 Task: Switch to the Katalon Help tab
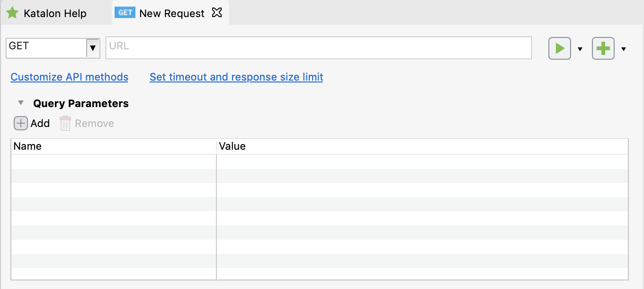[x=55, y=13]
